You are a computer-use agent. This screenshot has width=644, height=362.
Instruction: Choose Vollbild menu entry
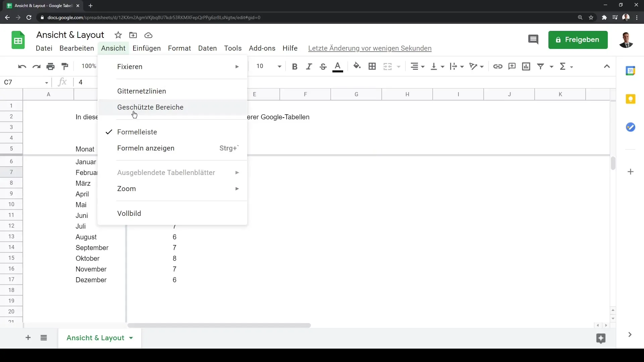pos(172,214)
